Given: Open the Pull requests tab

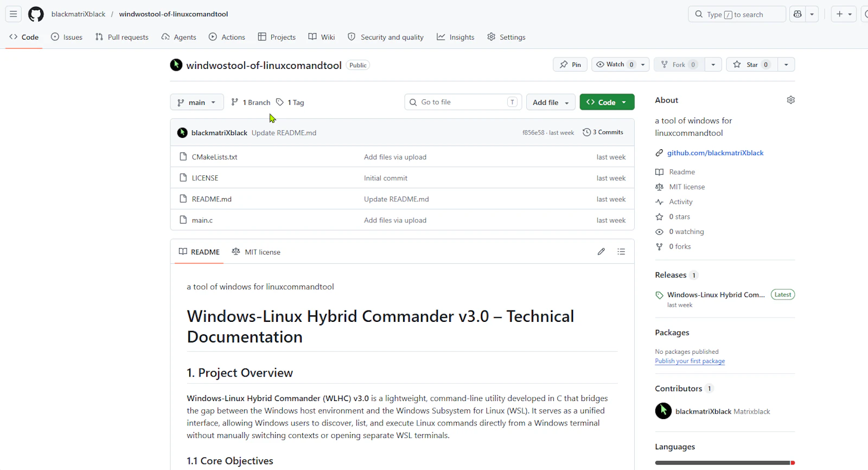Looking at the screenshot, I should click(122, 37).
